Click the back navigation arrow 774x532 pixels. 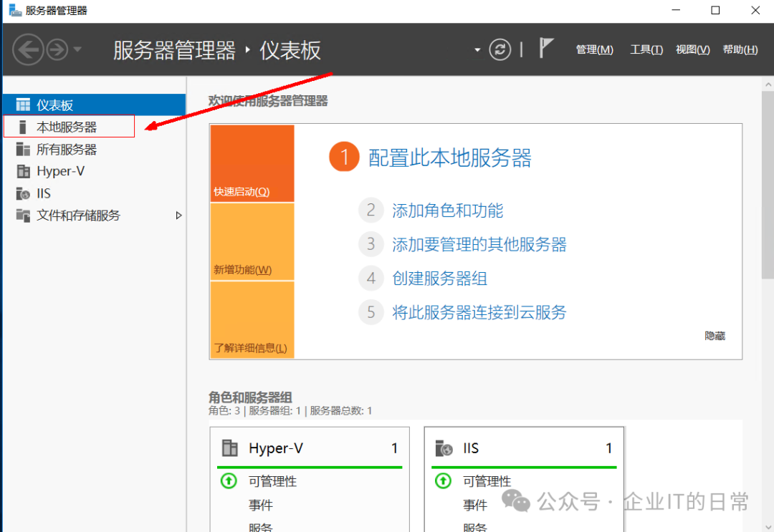(28, 49)
